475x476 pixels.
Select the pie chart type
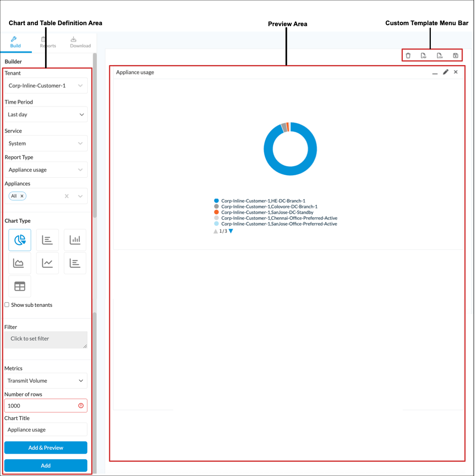[x=19, y=239]
